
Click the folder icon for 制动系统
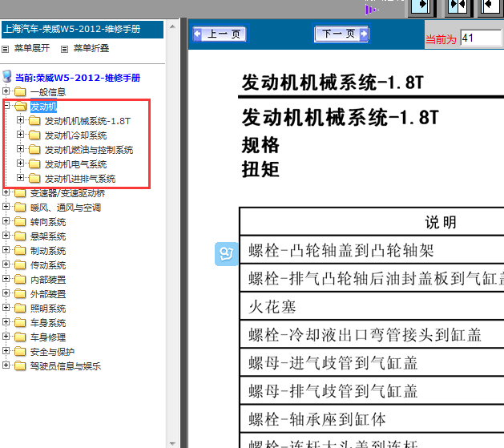coord(20,250)
